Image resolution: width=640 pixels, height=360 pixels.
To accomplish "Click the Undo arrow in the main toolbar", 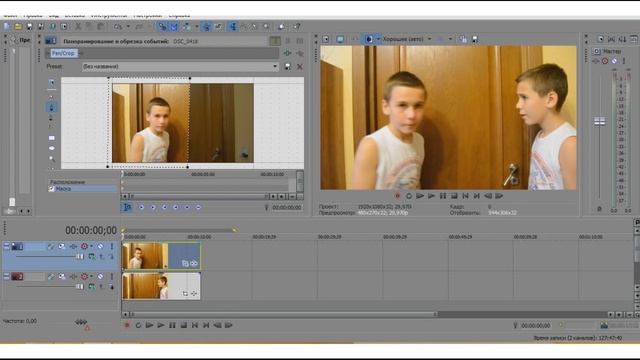I will coord(118,27).
